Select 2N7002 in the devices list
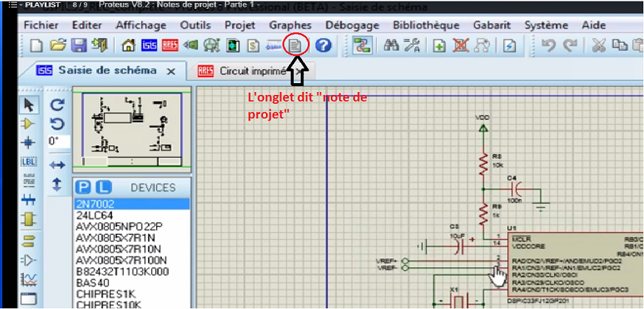 click(x=132, y=204)
